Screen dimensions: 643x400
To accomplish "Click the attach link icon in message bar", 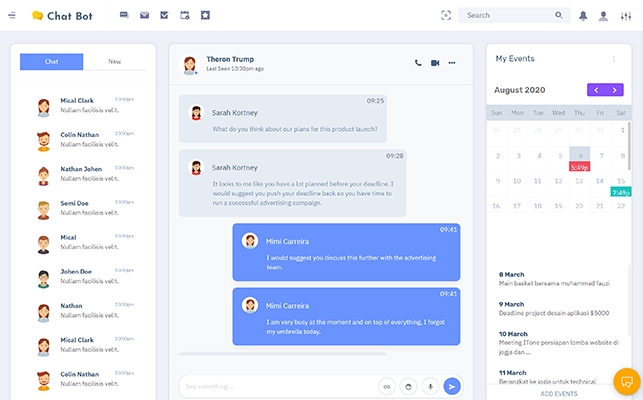I will coord(386,386).
